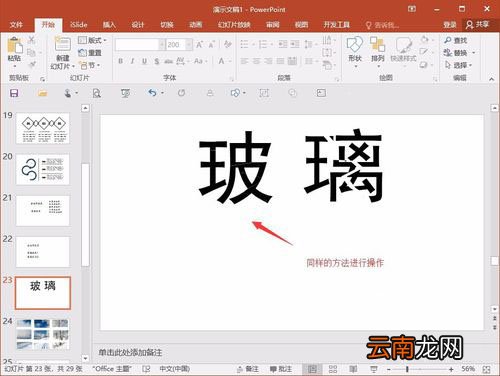This screenshot has height=376, width=500.
Task: Click the Undo arrow icon
Action: (152, 93)
